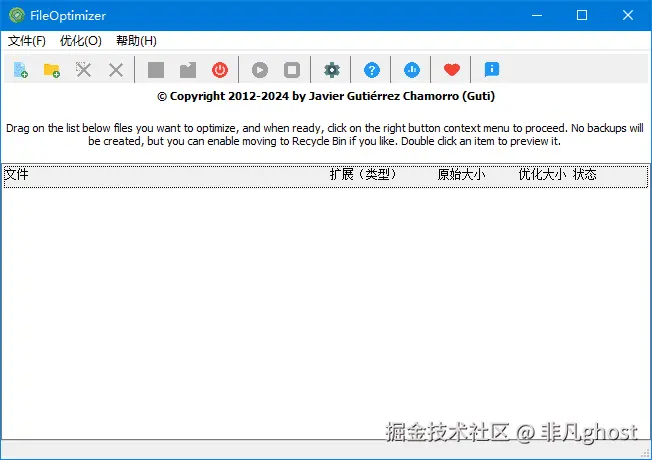Sort by the 原始大小 column header
The height and width of the screenshot is (460, 652).
461,174
